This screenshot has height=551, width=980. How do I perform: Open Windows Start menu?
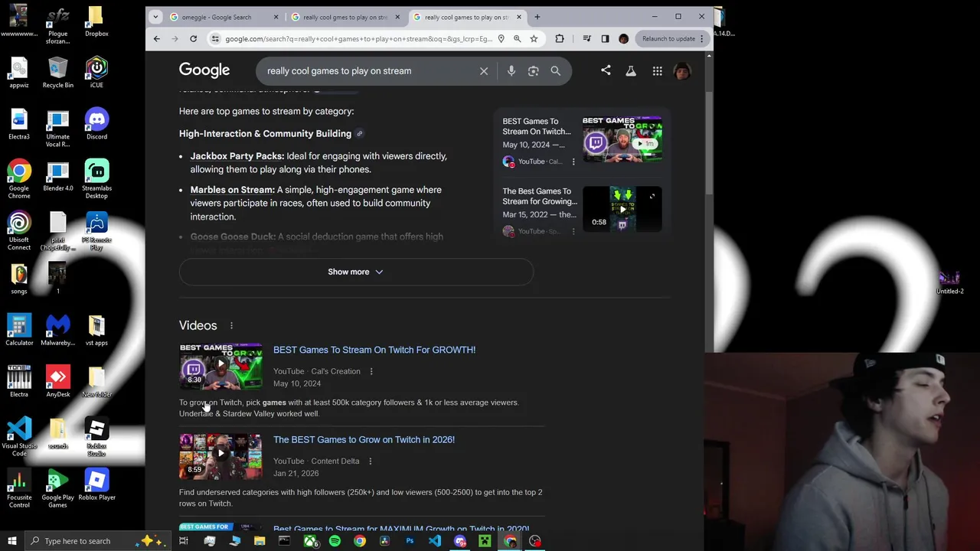click(11, 541)
